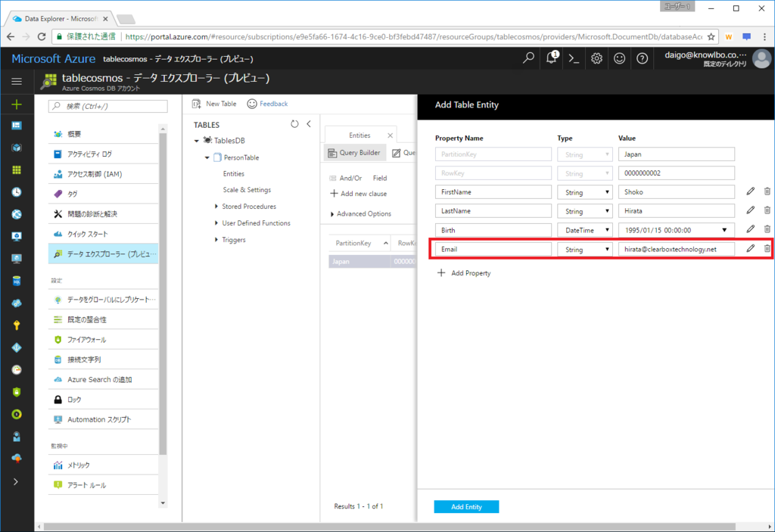
Task: Click the left rail all resources grid icon
Action: point(17,170)
